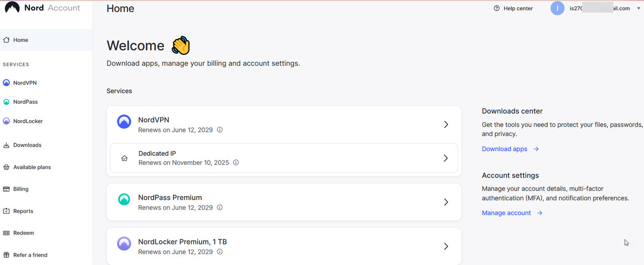Click the NordPass Premium logo icon

(124, 200)
